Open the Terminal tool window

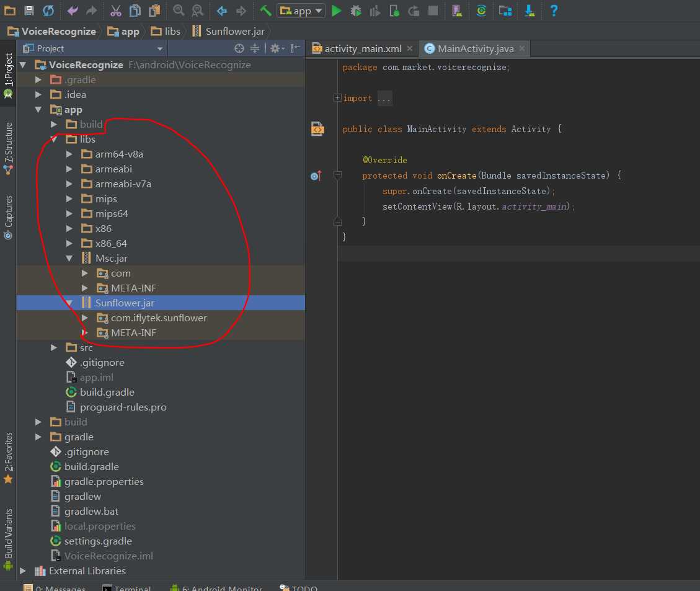pyautogui.click(x=126, y=588)
